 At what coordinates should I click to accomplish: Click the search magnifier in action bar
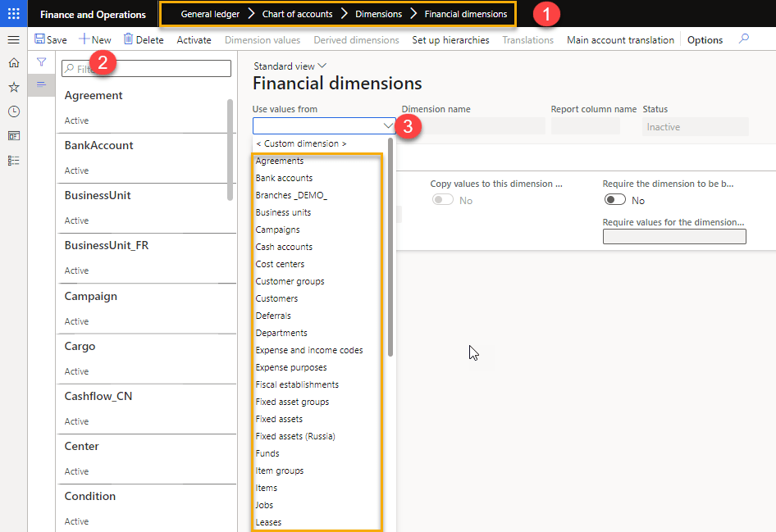743,39
